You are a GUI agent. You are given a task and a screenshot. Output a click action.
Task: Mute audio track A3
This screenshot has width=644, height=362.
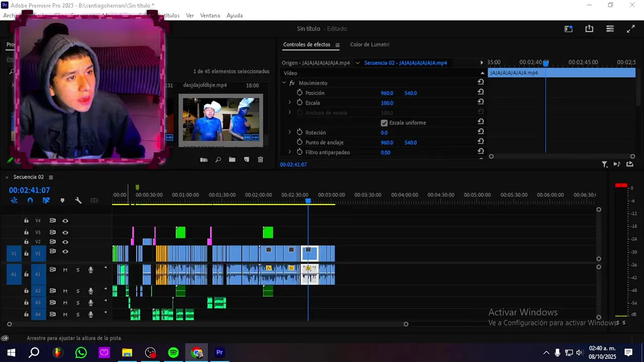pos(65,303)
